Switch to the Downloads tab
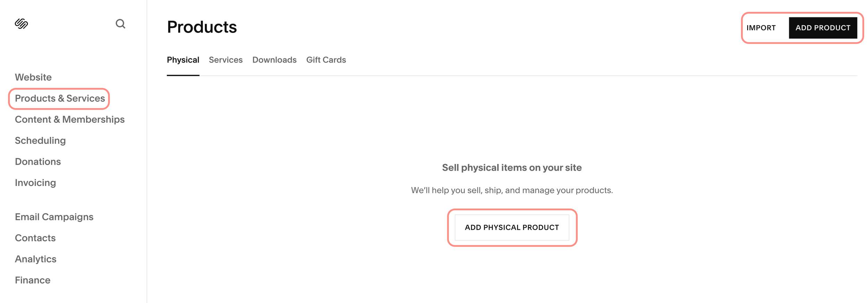Image resolution: width=868 pixels, height=303 pixels. click(274, 60)
